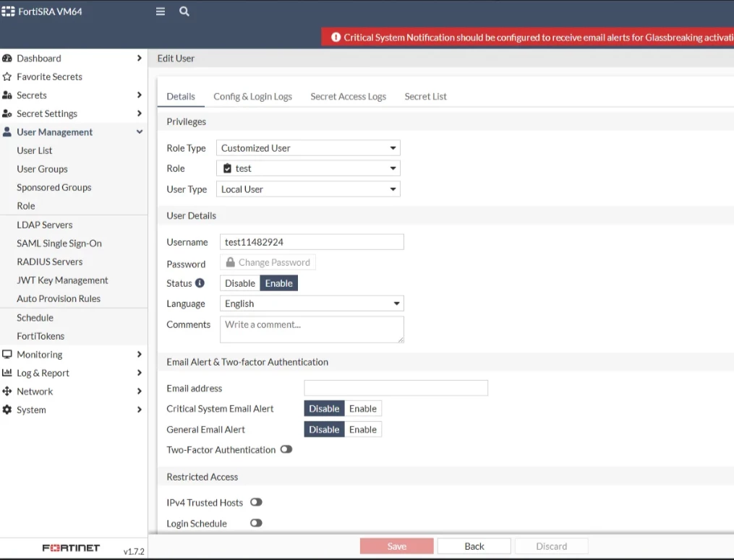This screenshot has height=560, width=734.
Task: Click the Save button
Action: click(x=396, y=546)
